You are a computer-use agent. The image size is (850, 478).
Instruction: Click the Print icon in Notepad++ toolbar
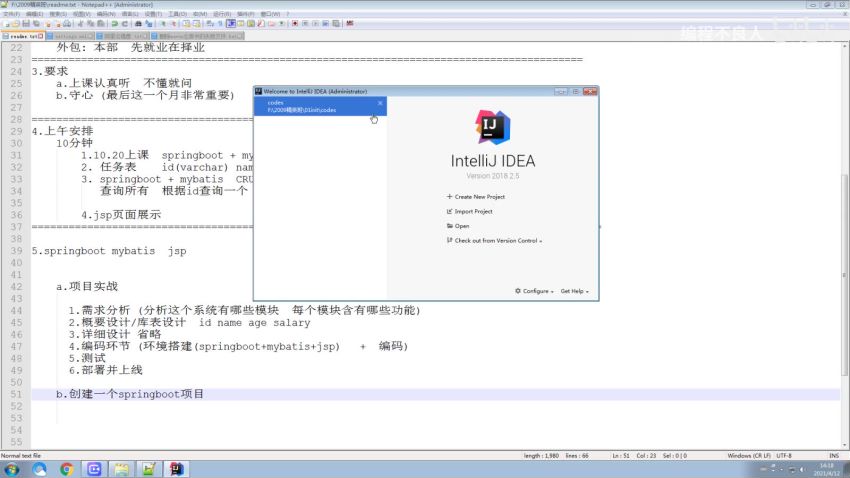[x=67, y=24]
